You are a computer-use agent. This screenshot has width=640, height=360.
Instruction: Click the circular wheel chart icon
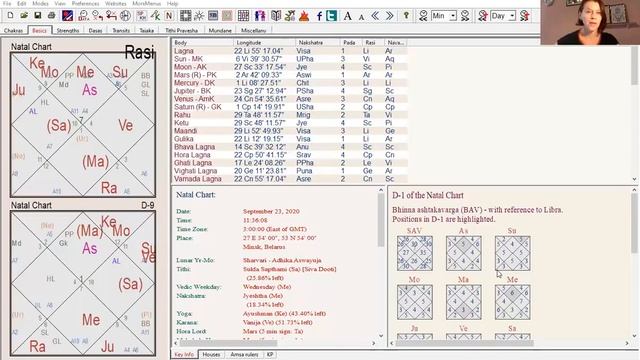point(125,16)
